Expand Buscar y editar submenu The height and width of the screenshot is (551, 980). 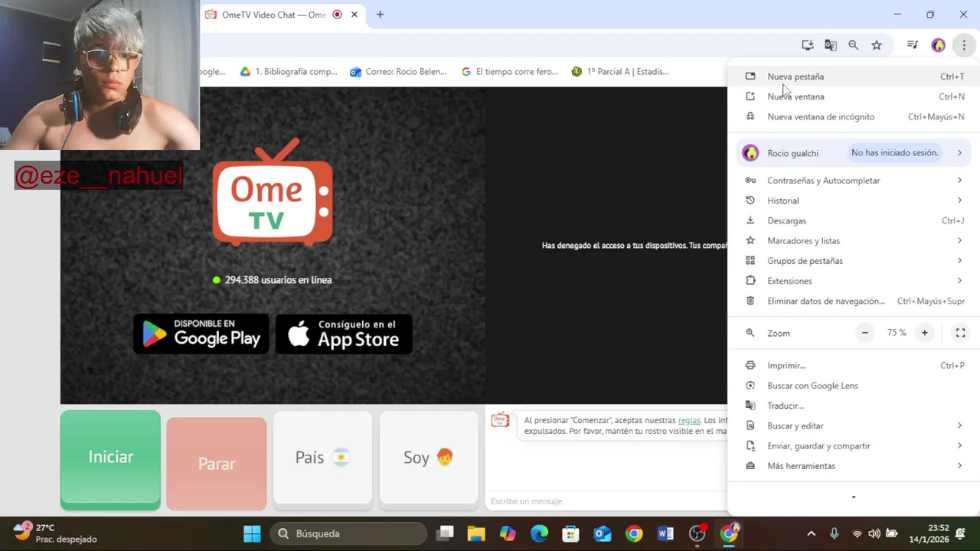click(x=853, y=425)
